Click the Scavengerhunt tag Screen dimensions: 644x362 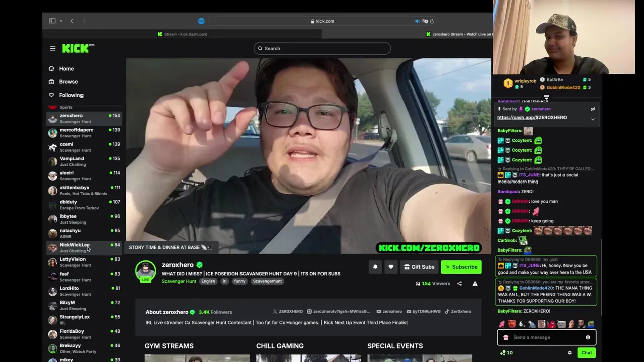coord(267,281)
